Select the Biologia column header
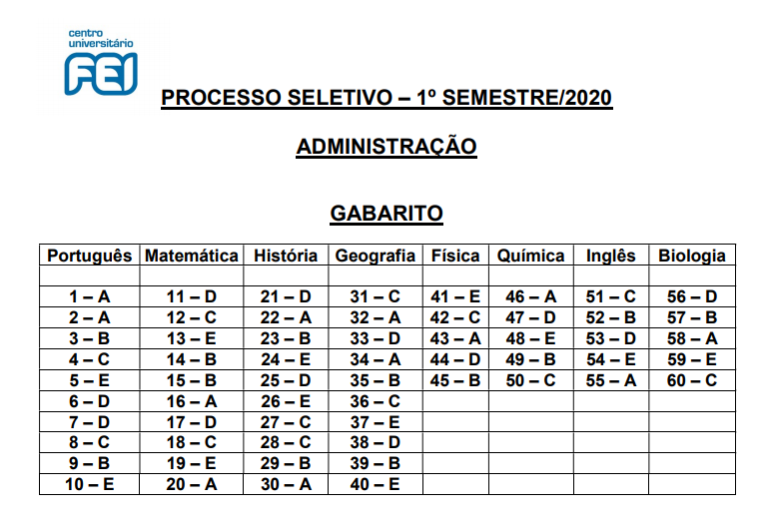Image resolution: width=769 pixels, height=532 pixels. [692, 255]
